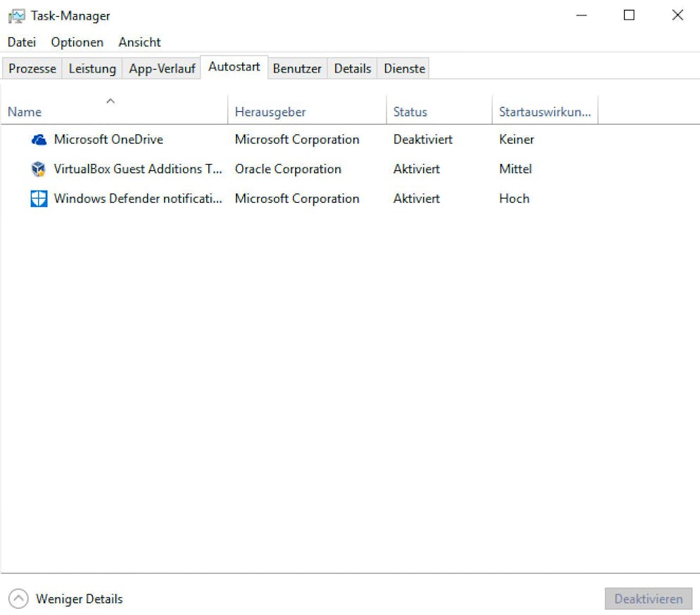Select the Microsoft OneDrive entry name
The height and width of the screenshot is (615, 700).
[x=108, y=139]
